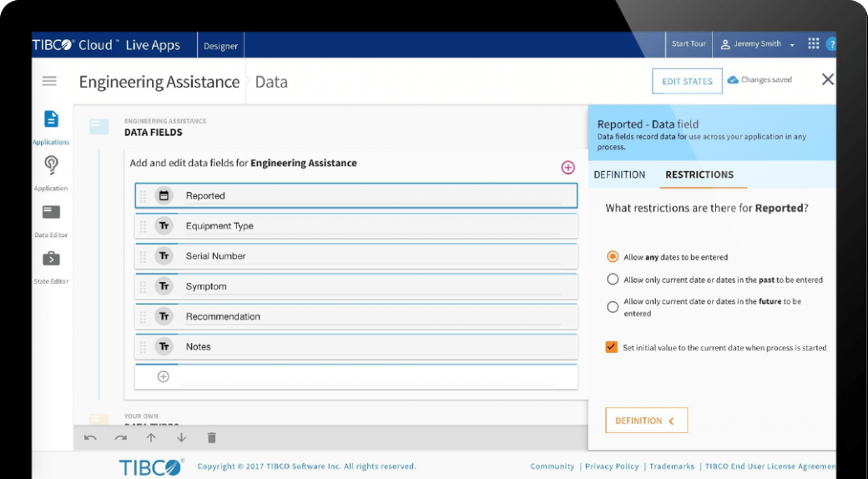Open the State Editor briefcase icon

pyautogui.click(x=51, y=259)
